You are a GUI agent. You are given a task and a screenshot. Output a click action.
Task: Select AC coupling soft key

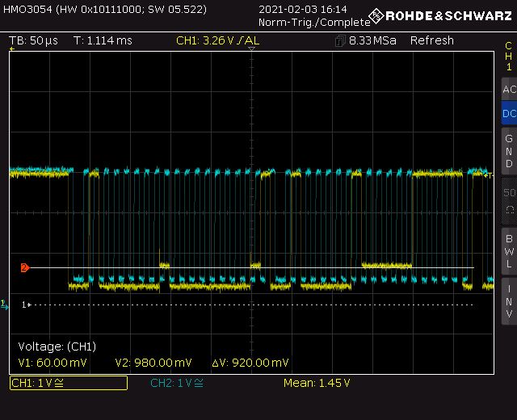(509, 89)
